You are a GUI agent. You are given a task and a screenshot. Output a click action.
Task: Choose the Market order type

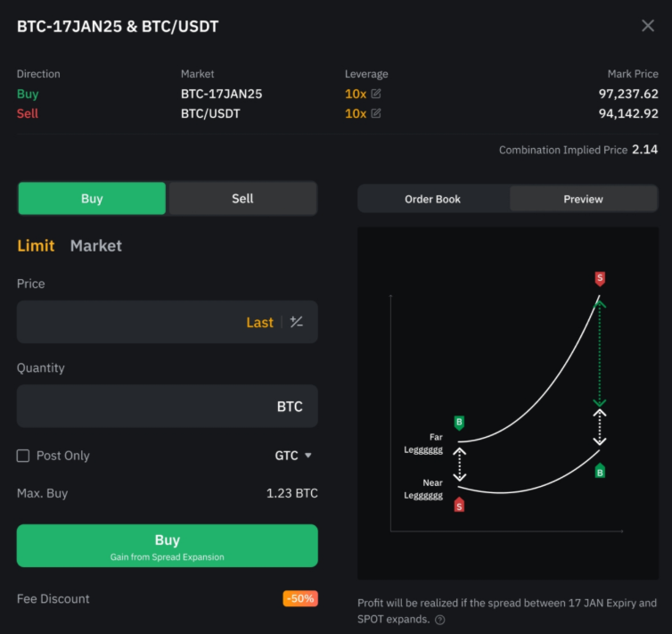[x=96, y=245]
